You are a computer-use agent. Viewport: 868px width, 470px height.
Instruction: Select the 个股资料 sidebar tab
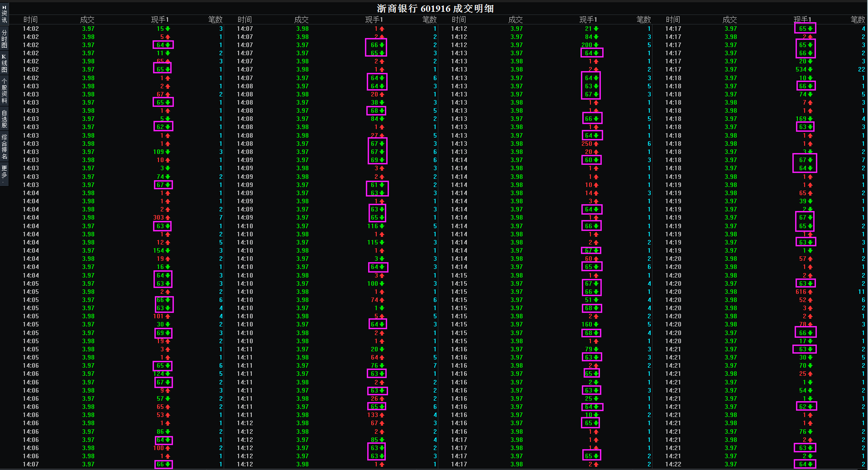coord(4,91)
